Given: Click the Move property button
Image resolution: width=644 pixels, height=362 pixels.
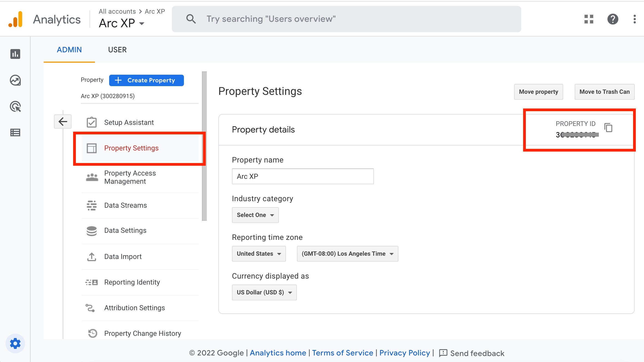Looking at the screenshot, I should tap(538, 92).
